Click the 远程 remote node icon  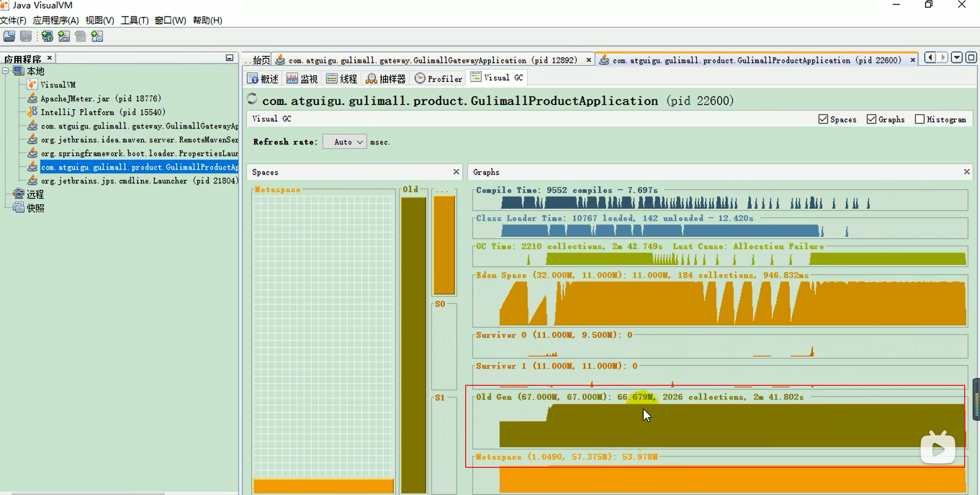18,194
